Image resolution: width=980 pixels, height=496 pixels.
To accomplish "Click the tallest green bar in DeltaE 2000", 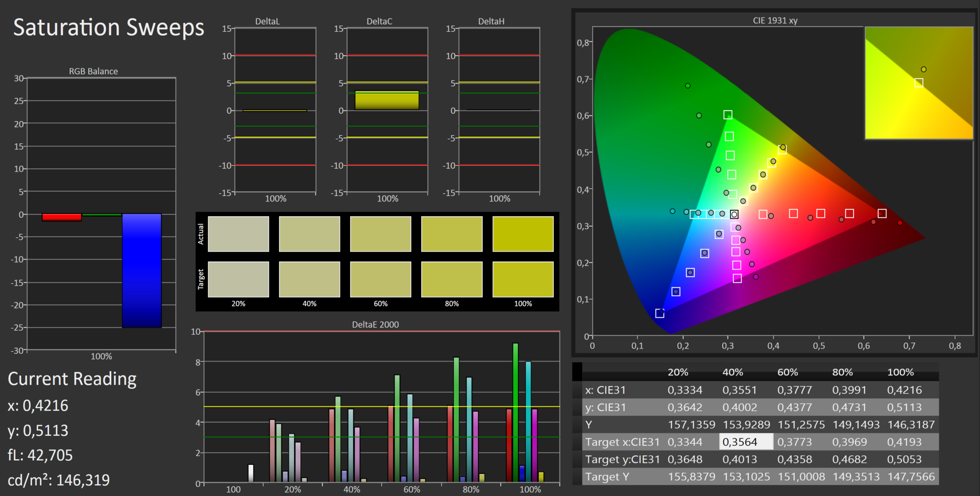I will tap(516, 412).
